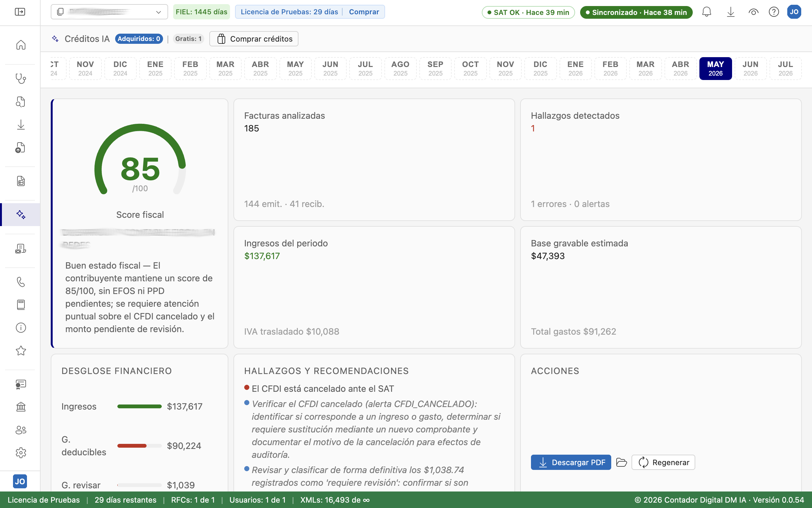Open notifications bell icon in top bar
The image size is (812, 508).
pyautogui.click(x=707, y=12)
